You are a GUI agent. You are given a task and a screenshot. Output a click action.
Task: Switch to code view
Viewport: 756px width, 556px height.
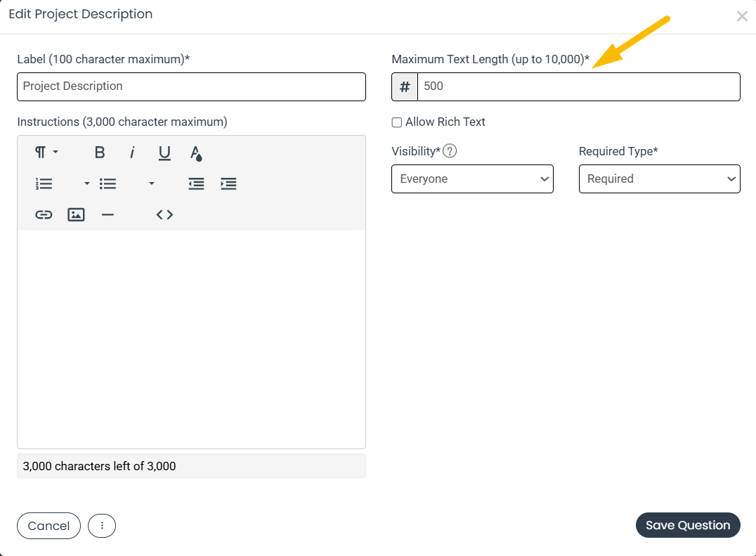164,214
